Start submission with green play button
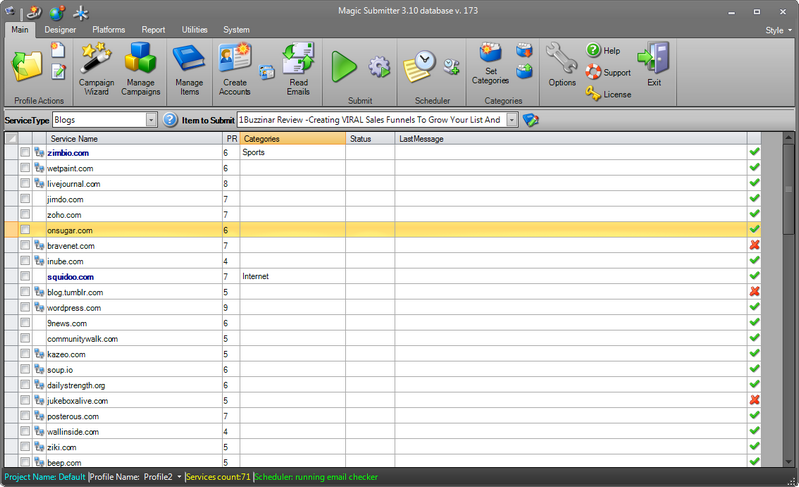This screenshot has width=799, height=487. point(344,67)
